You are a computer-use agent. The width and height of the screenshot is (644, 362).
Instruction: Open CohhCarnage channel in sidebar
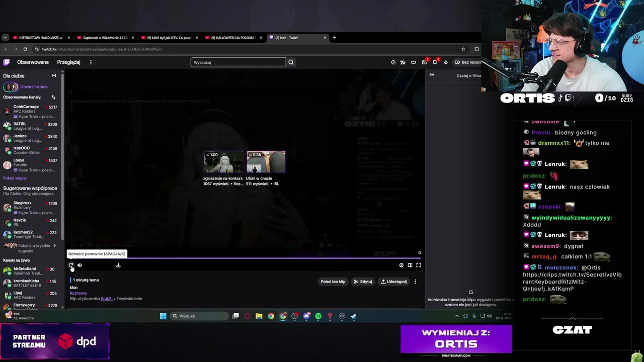tap(30, 112)
